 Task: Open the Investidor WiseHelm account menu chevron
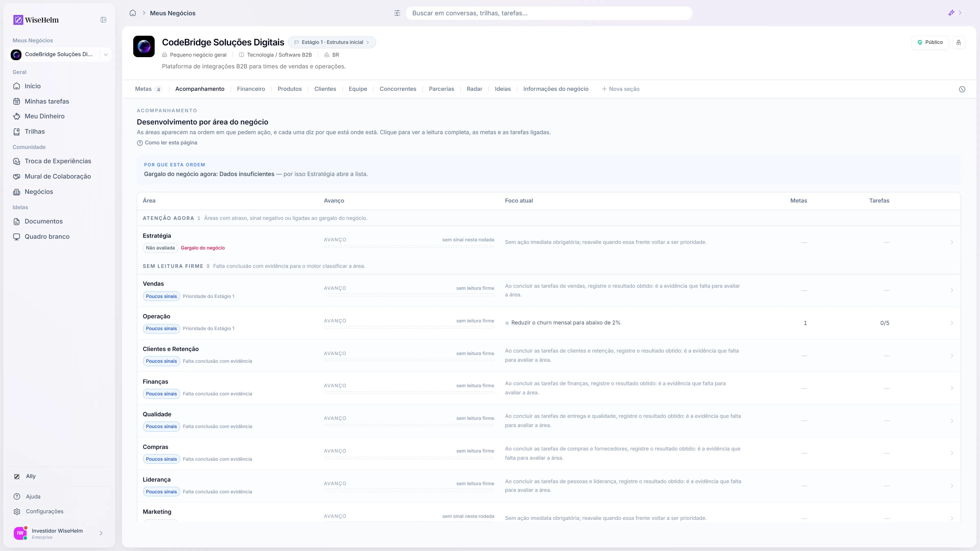101,533
